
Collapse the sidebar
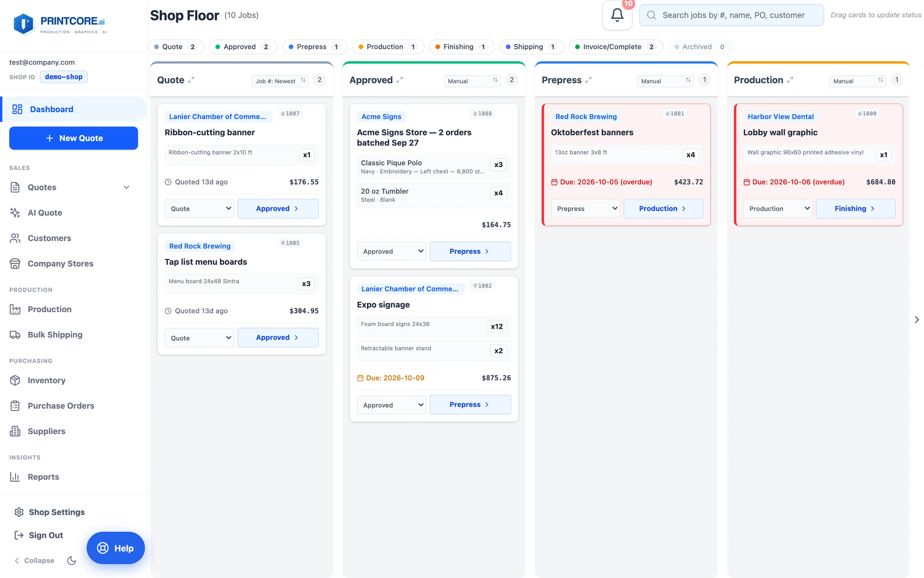point(34,560)
